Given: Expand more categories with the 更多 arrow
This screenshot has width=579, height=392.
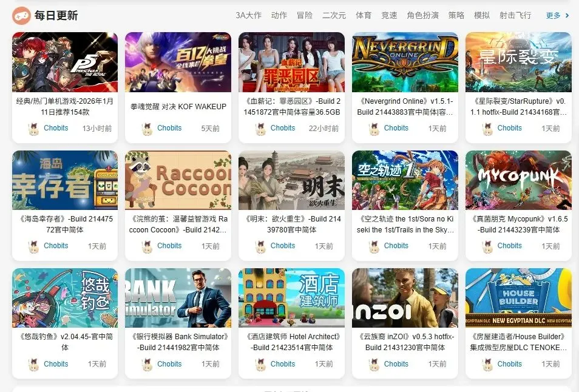Looking at the screenshot, I should click(x=558, y=16).
